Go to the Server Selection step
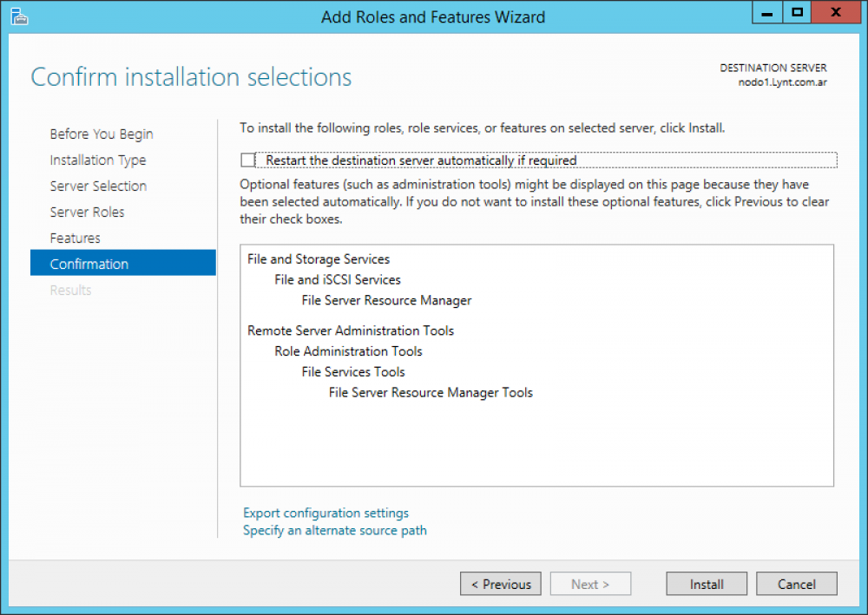 pyautogui.click(x=99, y=186)
